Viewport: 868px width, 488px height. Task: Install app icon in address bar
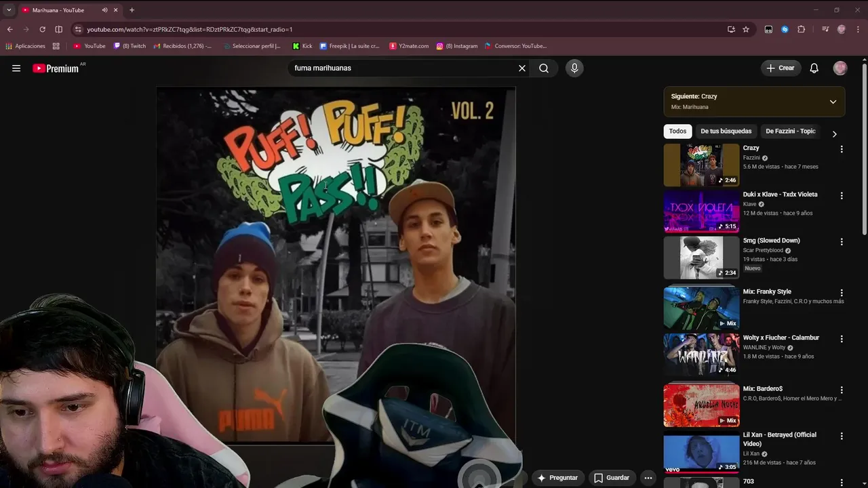(x=731, y=29)
